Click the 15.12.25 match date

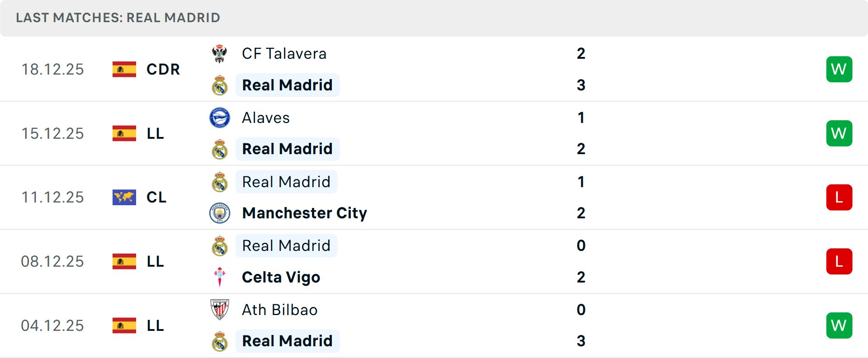52,133
